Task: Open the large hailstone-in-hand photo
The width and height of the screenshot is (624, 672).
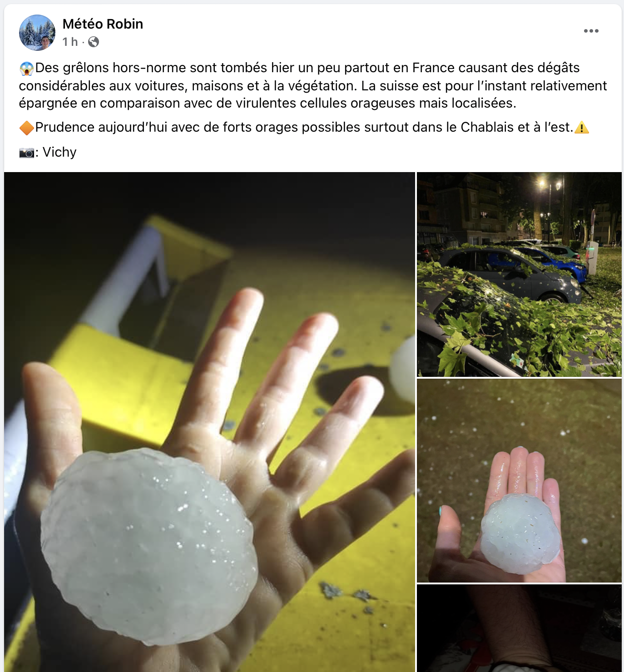Action: 209,422
